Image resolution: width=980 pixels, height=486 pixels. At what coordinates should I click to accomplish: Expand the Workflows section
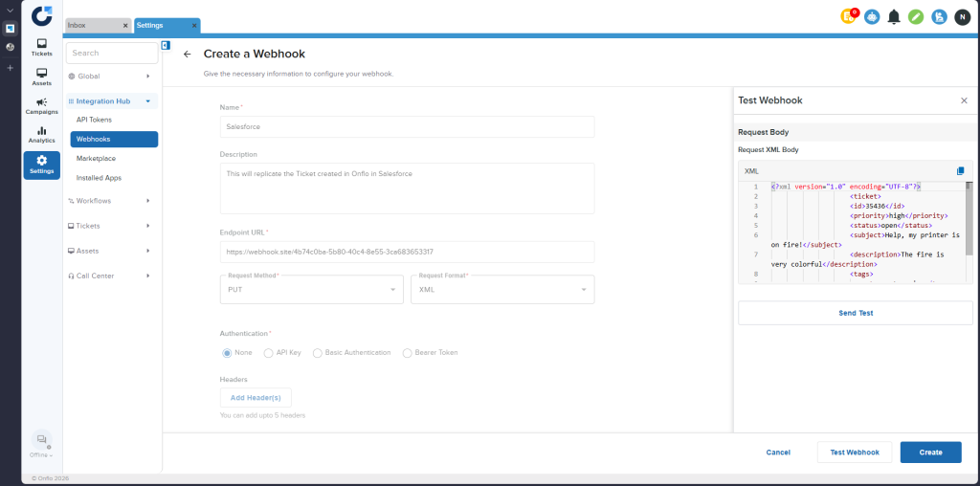(x=111, y=201)
